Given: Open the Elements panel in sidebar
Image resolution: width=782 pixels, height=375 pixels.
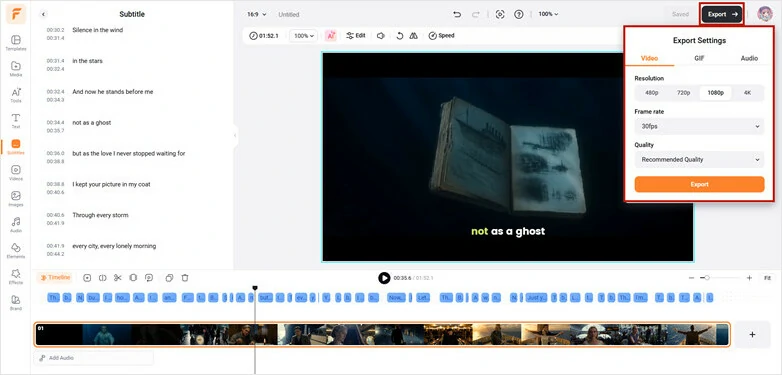Looking at the screenshot, I should coord(16,250).
